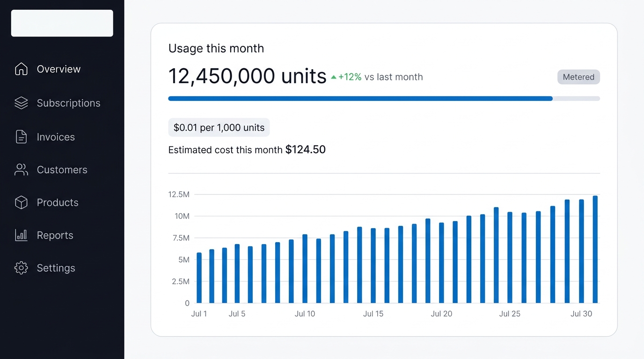Open Invoices from the sidebar
This screenshot has height=359, width=644.
tap(56, 137)
